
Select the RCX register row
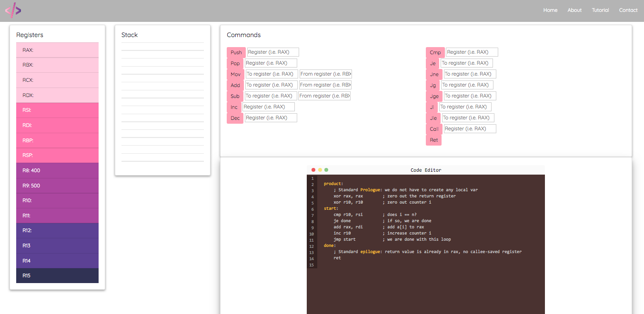click(x=57, y=80)
